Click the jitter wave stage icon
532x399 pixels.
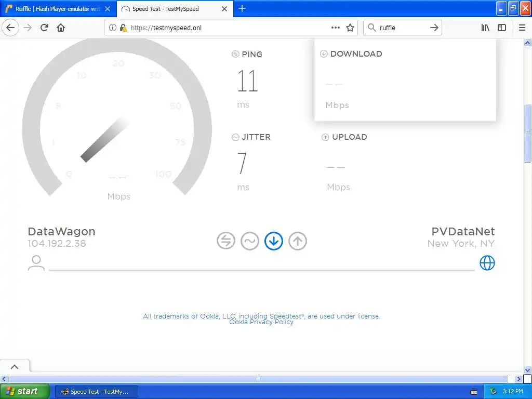[x=250, y=241]
